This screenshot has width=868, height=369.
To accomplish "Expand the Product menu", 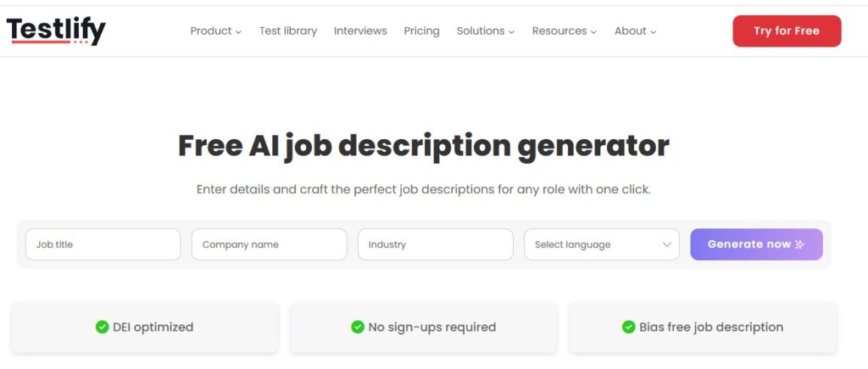I will coord(215,31).
